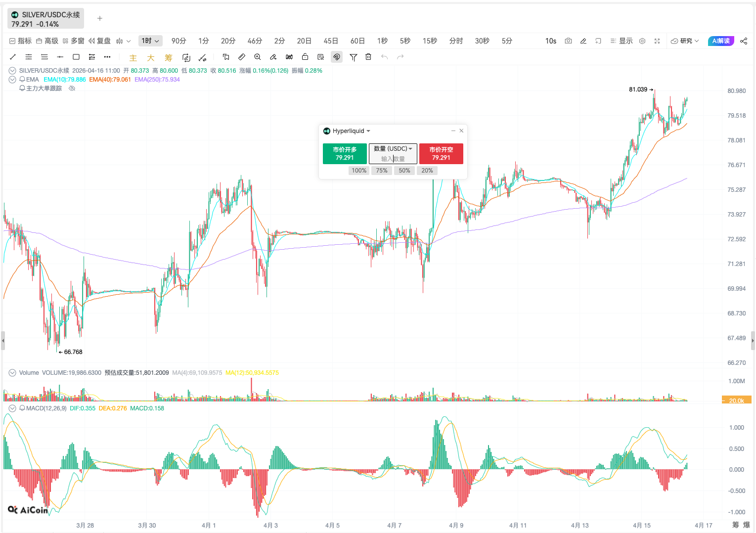The width and height of the screenshot is (756, 533).
Task: Click the 输入数量 quantity input field
Action: 393,159
